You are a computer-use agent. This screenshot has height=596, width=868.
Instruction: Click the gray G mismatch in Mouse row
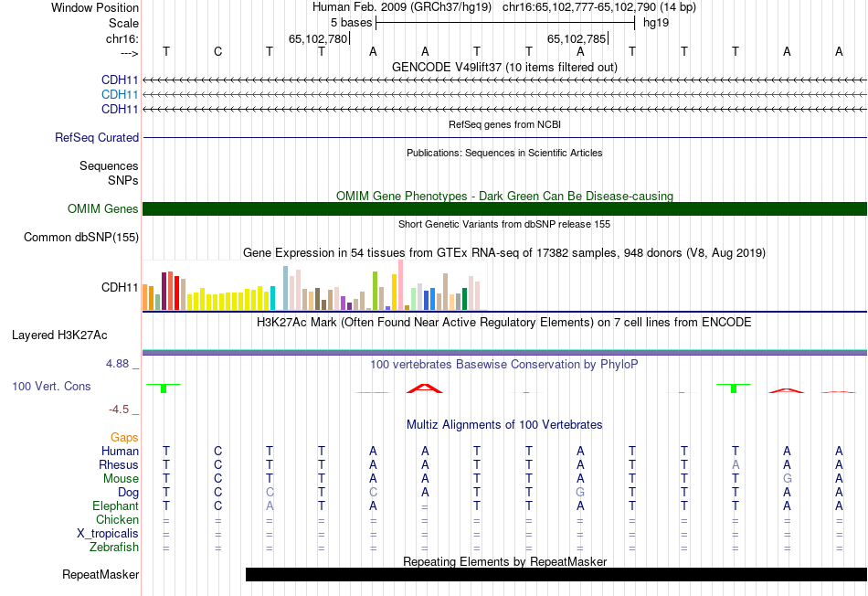click(x=788, y=479)
